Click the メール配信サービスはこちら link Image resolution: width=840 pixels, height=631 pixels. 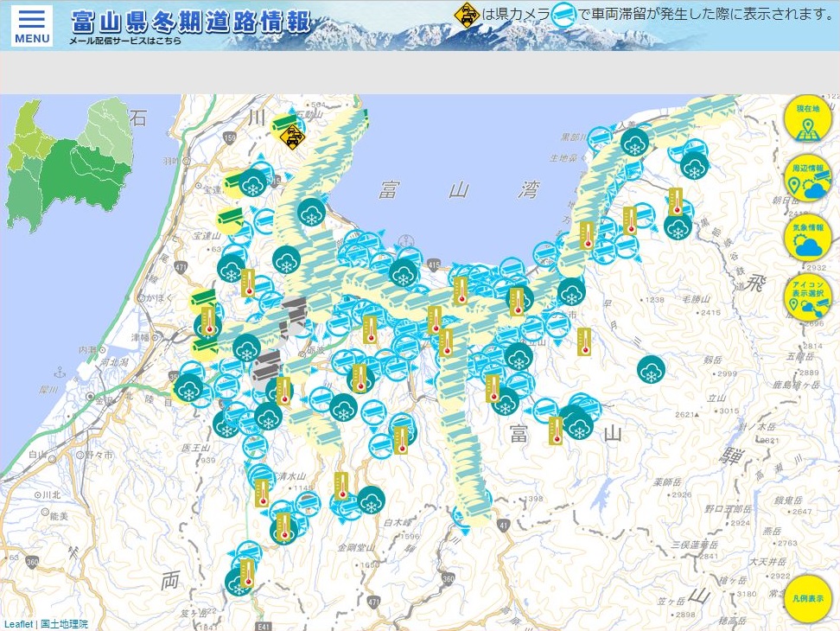click(125, 41)
